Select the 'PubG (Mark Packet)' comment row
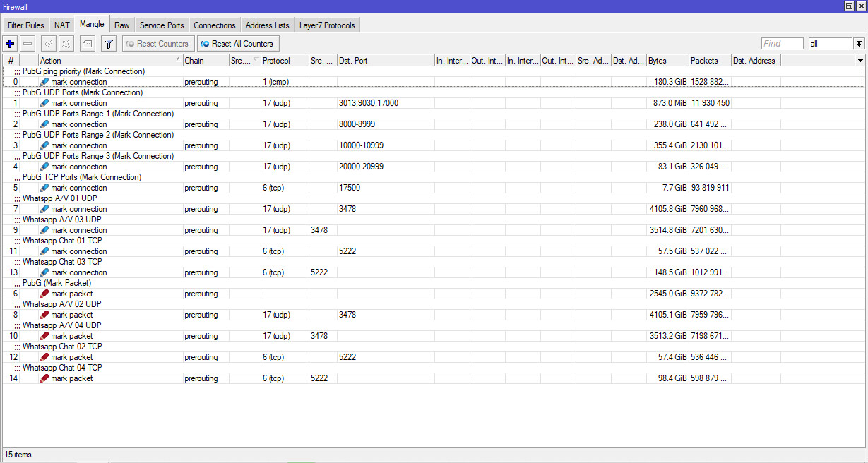This screenshot has height=463, width=868. [434, 283]
